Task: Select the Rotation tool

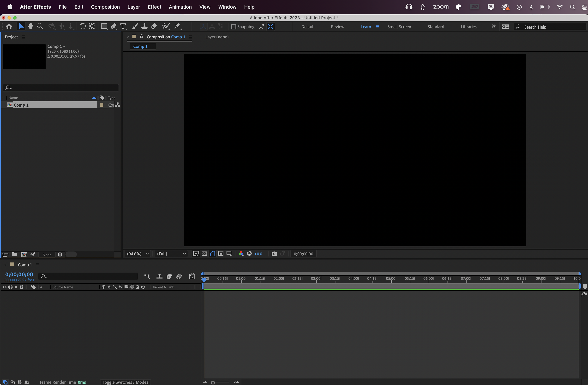Action: pyautogui.click(x=82, y=26)
